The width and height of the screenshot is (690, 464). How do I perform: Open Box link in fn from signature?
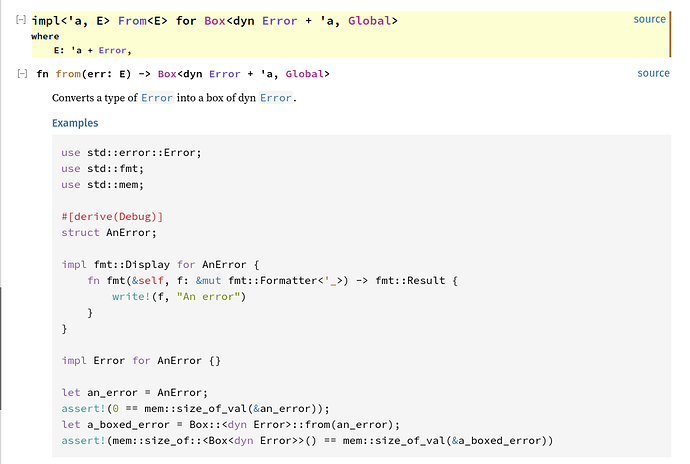tap(167, 74)
